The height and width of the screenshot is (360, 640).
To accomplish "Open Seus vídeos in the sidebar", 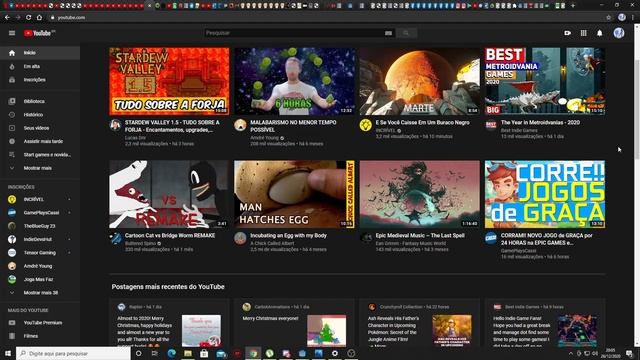I will pyautogui.click(x=40, y=128).
